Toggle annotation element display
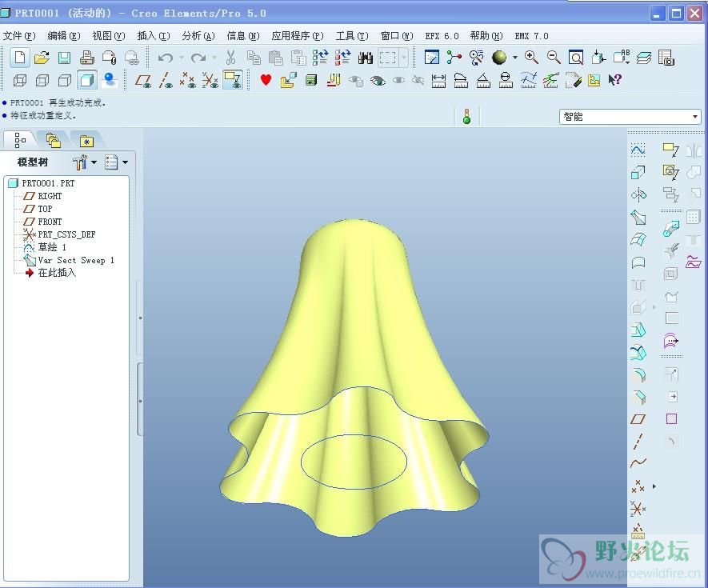708x588 pixels. pos(233,80)
